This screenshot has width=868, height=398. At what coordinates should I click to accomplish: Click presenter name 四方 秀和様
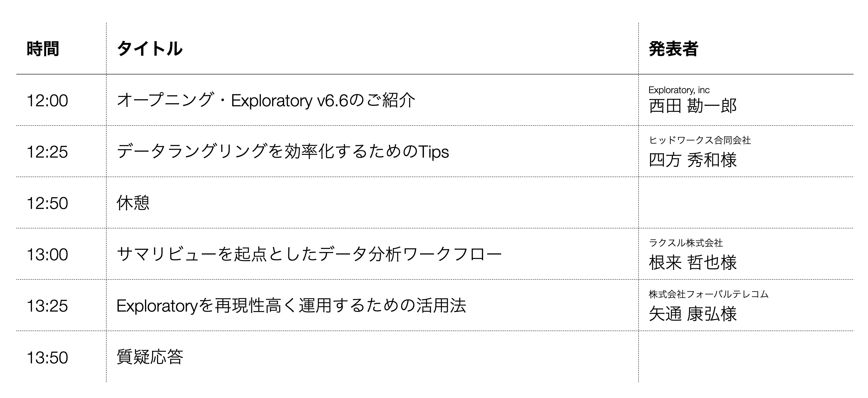[x=692, y=160]
